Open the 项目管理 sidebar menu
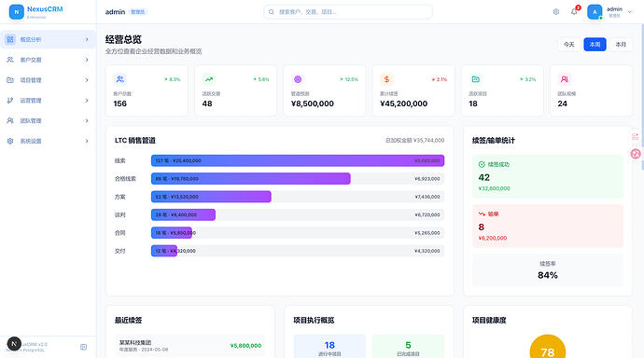Viewport: 644px width, 358px height. (x=48, y=80)
